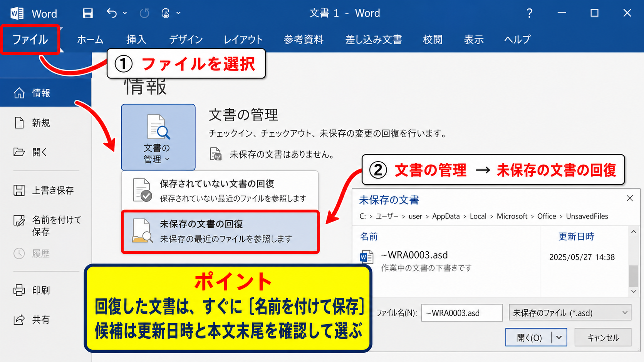
Task: Click the folder search icon in menu
Action: [142, 231]
